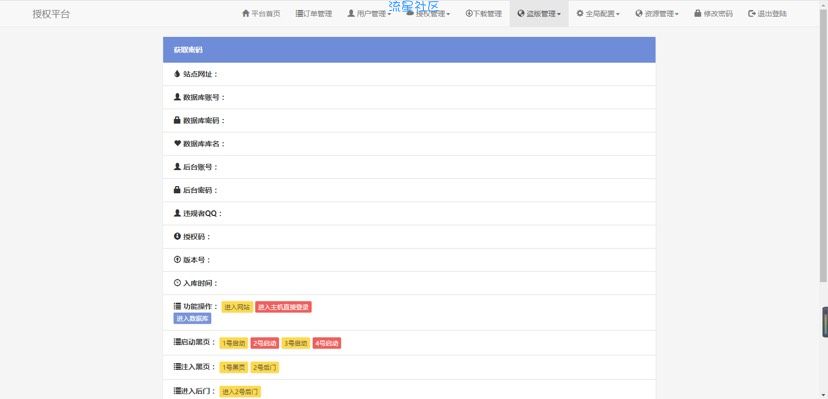Expand the 盗版管理 dropdown menu
This screenshot has height=399, width=828.
[x=539, y=14]
